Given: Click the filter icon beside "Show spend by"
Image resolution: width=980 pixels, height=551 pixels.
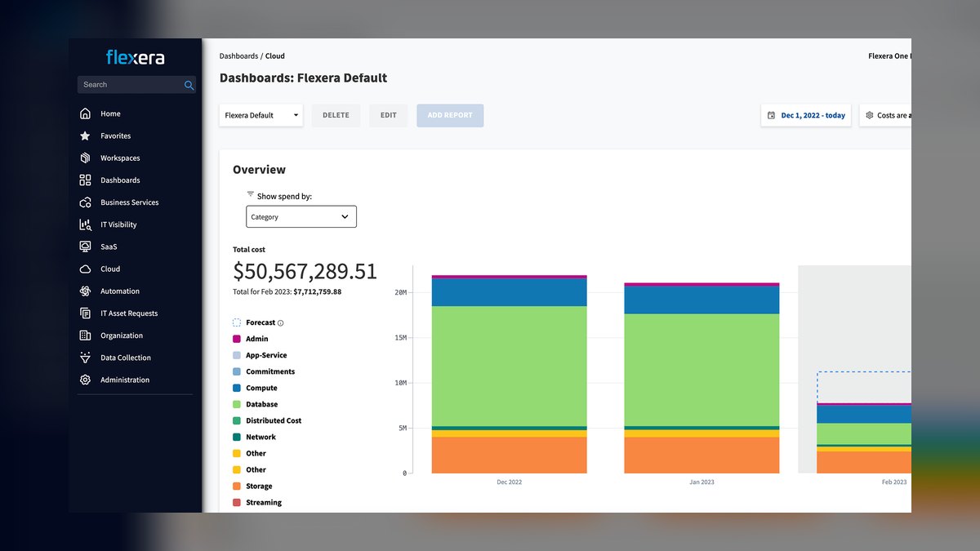Looking at the screenshot, I should click(251, 194).
